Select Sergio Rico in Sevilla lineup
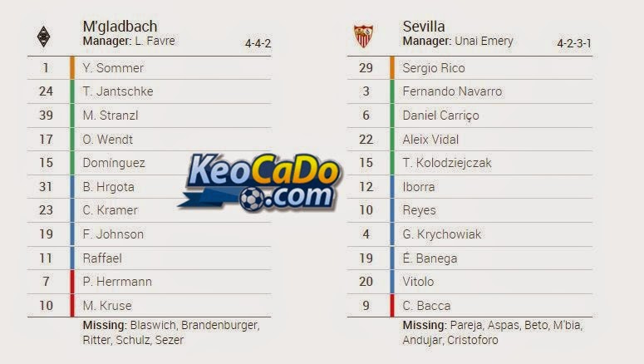644x364 pixels. 434,68
